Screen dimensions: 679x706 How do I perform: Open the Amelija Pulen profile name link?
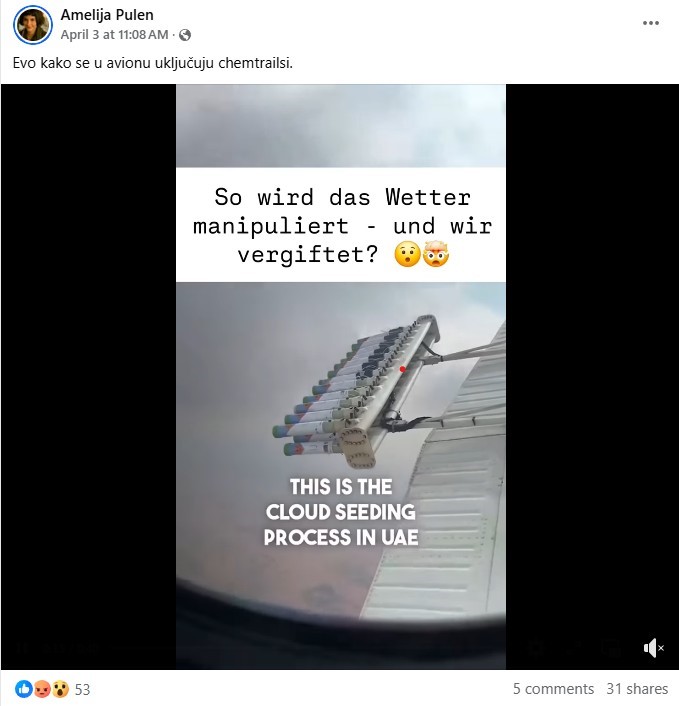point(107,15)
